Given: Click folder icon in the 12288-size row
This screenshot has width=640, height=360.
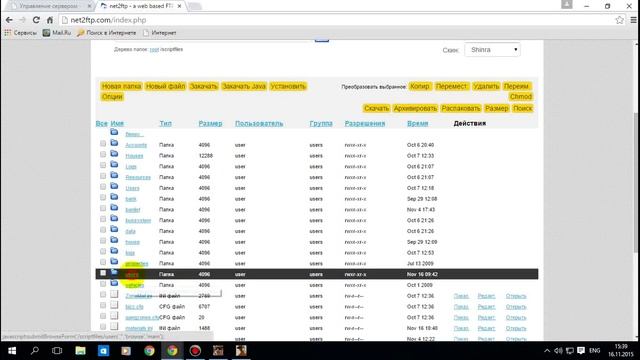Looking at the screenshot, I should click(114, 154).
